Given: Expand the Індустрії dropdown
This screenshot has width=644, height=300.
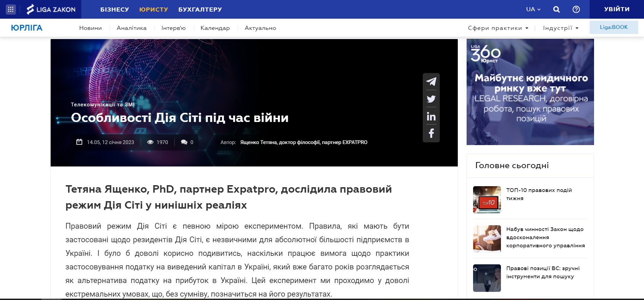Looking at the screenshot, I should pos(560,28).
